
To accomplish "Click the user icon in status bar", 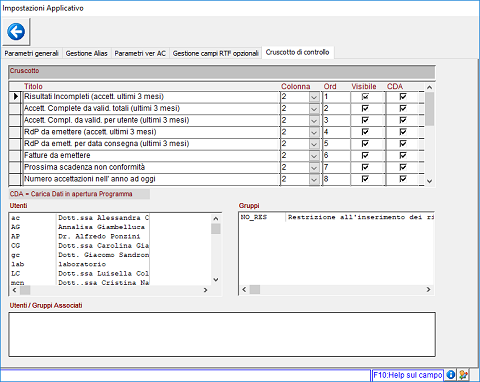I will pyautogui.click(x=463, y=375).
